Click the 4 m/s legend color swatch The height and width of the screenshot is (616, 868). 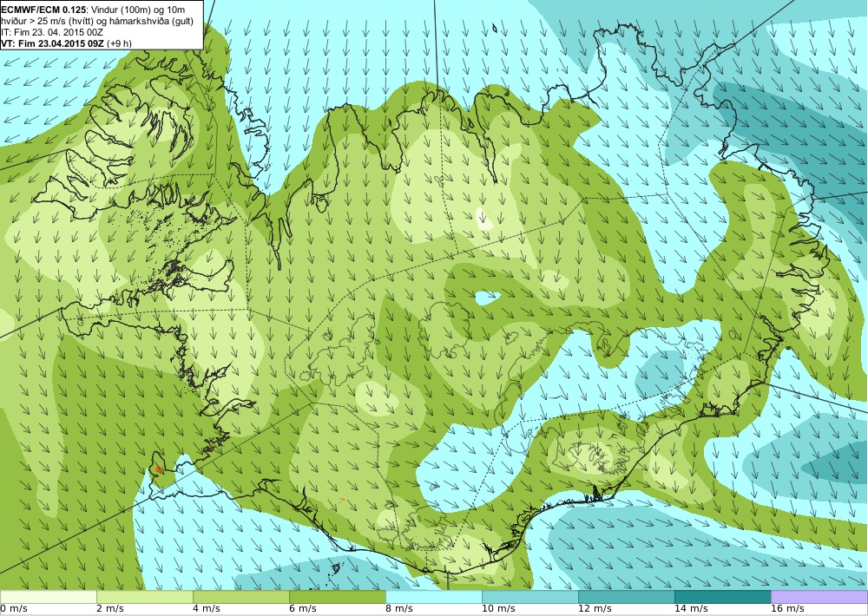click(240, 597)
